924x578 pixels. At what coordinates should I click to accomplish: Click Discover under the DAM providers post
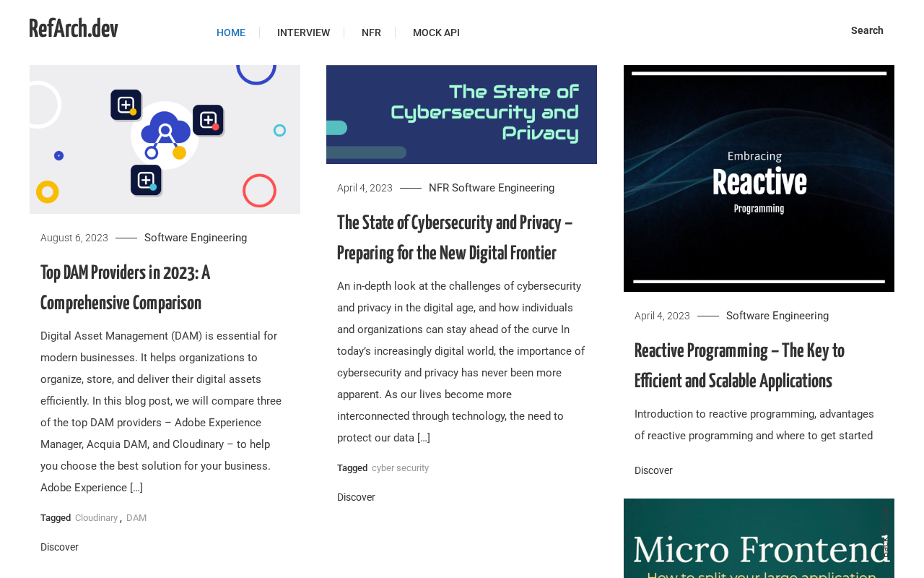pyautogui.click(x=59, y=547)
